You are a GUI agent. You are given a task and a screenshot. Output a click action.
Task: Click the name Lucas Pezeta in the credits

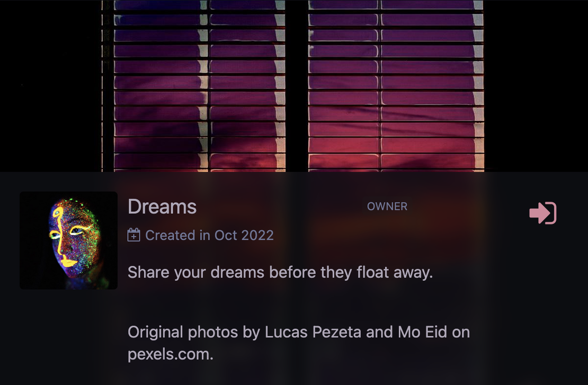coord(313,333)
